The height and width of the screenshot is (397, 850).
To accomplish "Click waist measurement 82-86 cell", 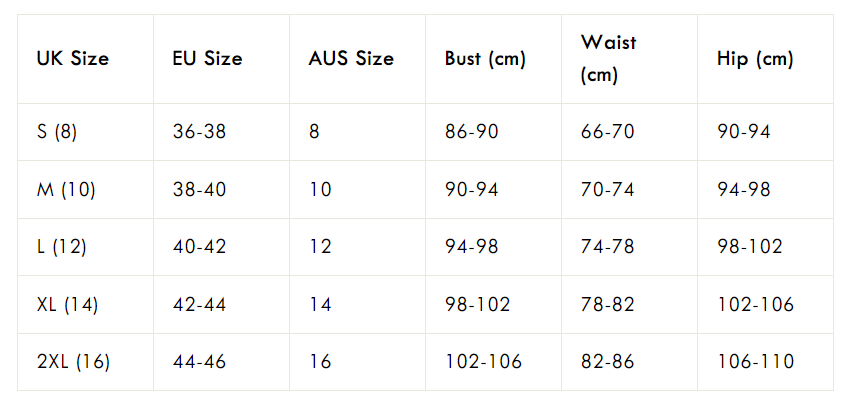I will (630, 362).
